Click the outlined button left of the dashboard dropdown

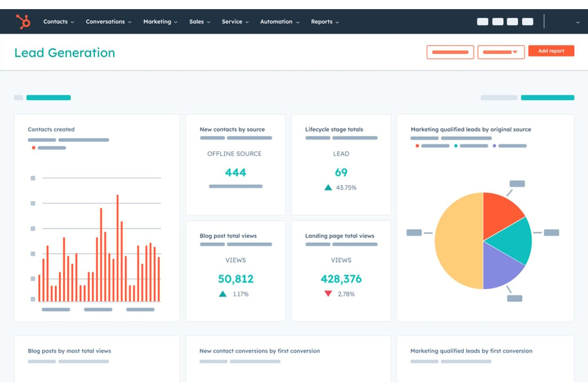(450, 52)
